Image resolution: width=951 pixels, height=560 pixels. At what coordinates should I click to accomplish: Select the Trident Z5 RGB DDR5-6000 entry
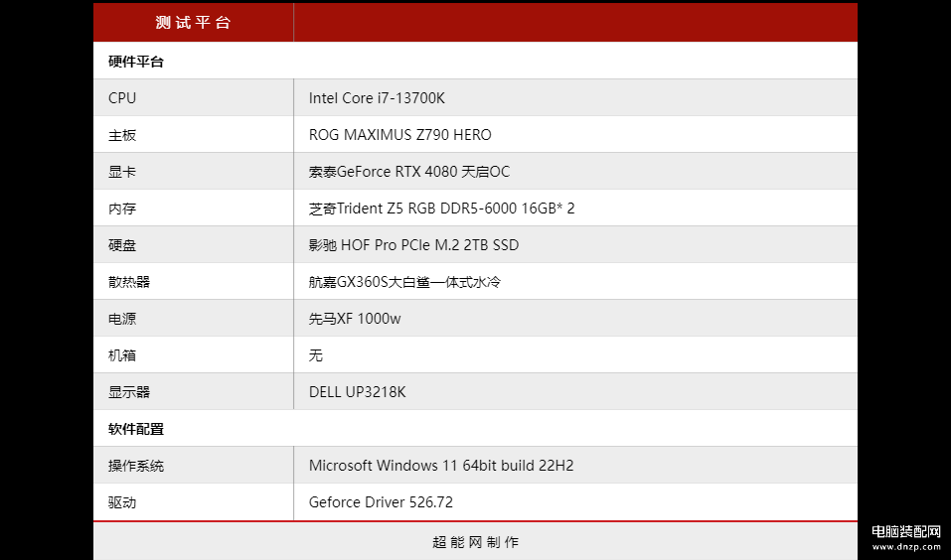pos(441,209)
